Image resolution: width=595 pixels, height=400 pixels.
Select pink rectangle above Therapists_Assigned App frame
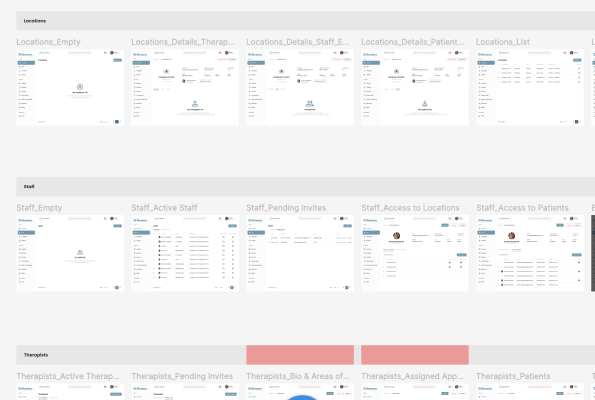click(415, 355)
